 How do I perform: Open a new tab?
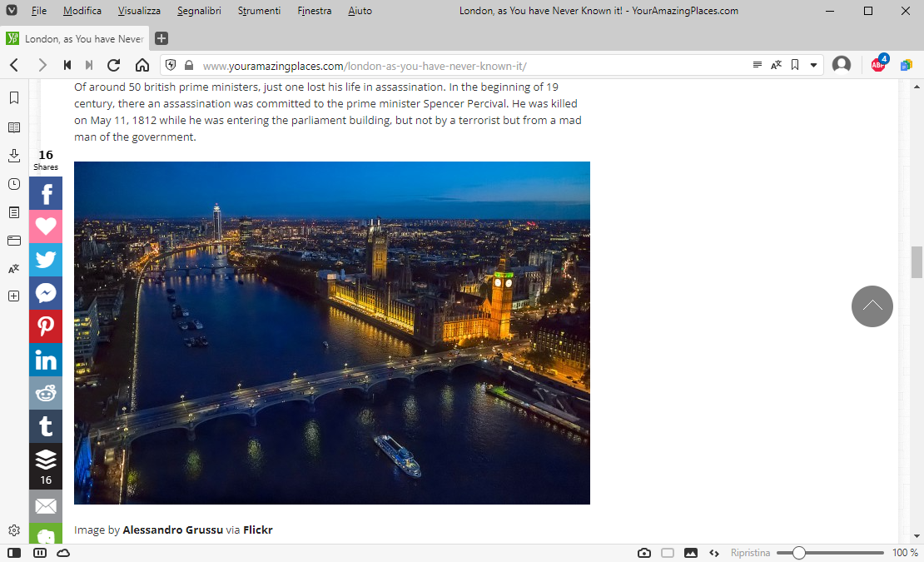161,38
